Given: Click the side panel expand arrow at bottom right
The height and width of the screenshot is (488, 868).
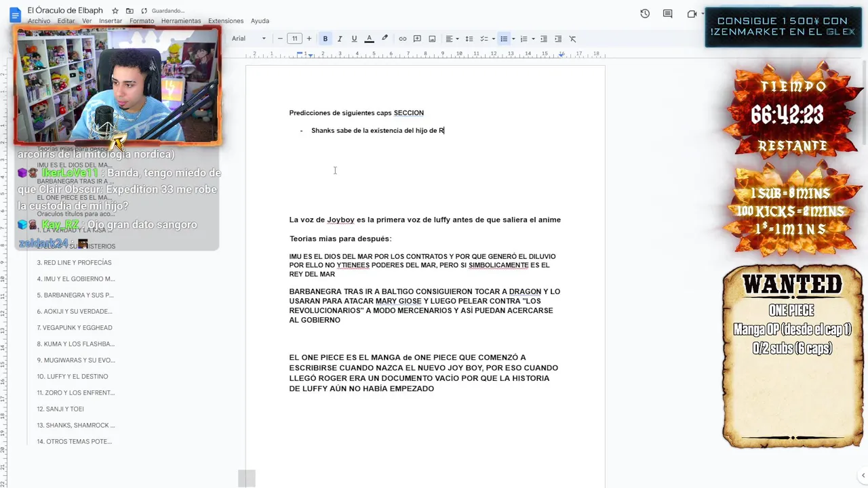Looking at the screenshot, I should 862,476.
